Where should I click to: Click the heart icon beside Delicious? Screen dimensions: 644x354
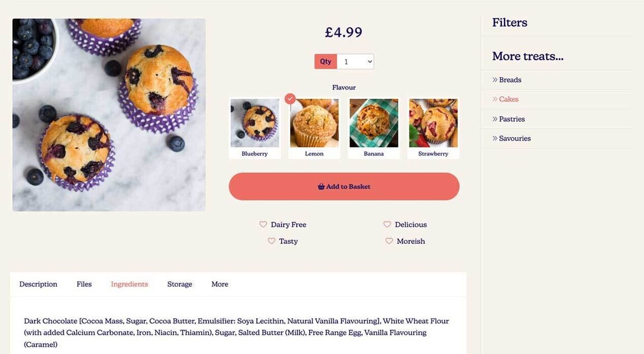[386, 224]
